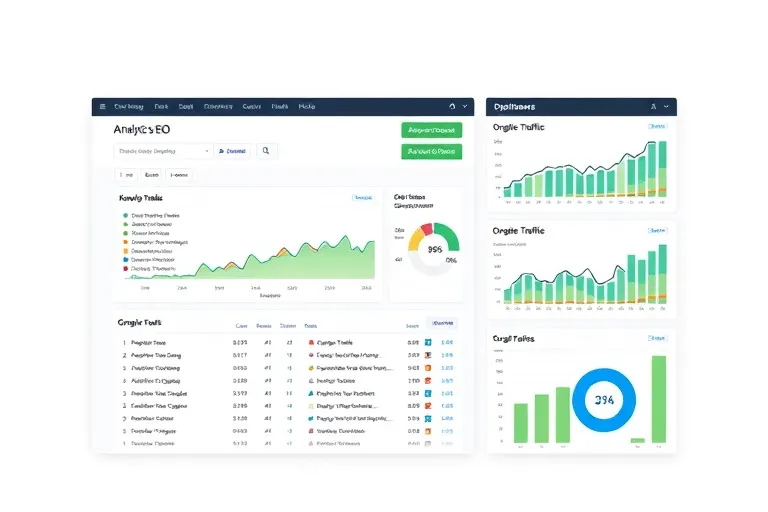Image resolution: width=768 pixels, height=512 pixels.
Task: Click the blue legend dot in the area chart
Action: coord(125,260)
